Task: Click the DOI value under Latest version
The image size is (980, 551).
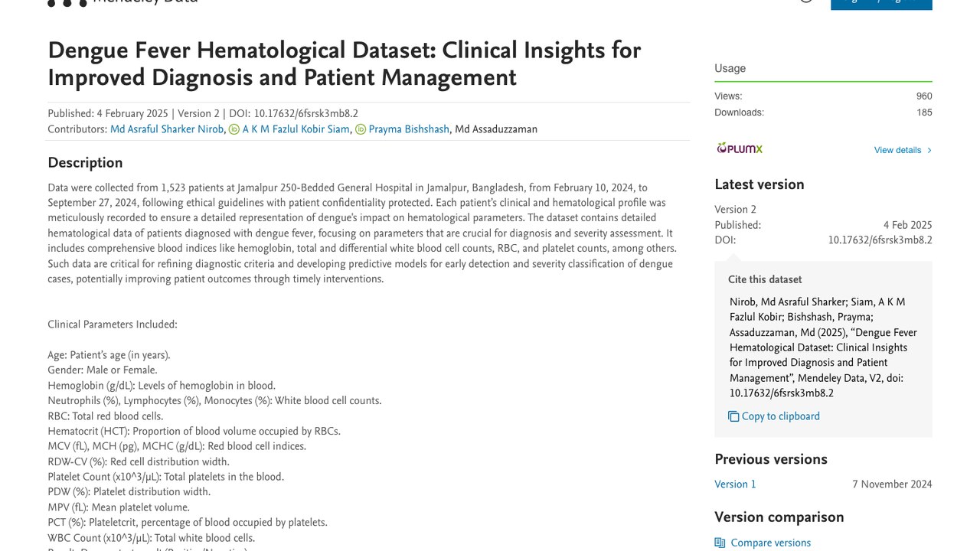Action: click(880, 240)
